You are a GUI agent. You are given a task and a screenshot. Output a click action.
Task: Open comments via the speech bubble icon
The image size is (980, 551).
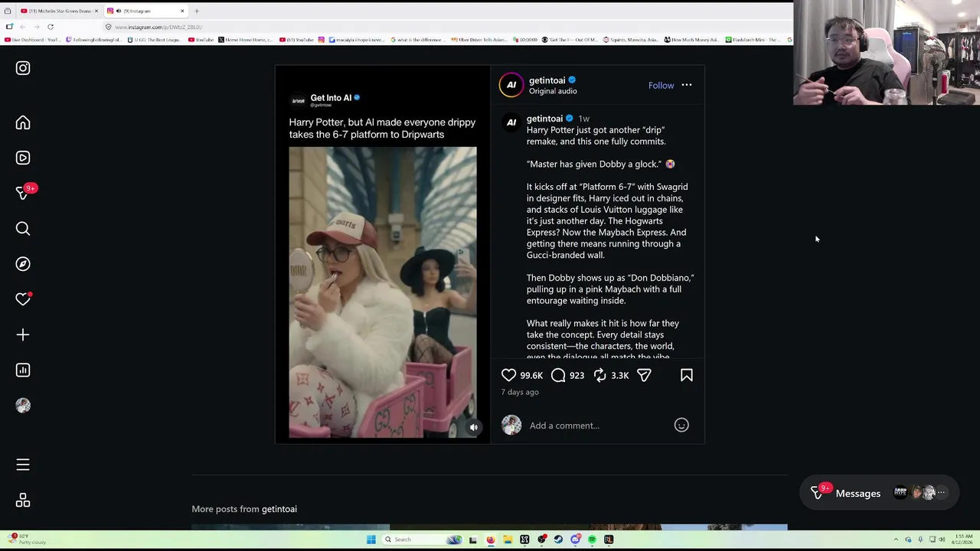[x=558, y=375]
